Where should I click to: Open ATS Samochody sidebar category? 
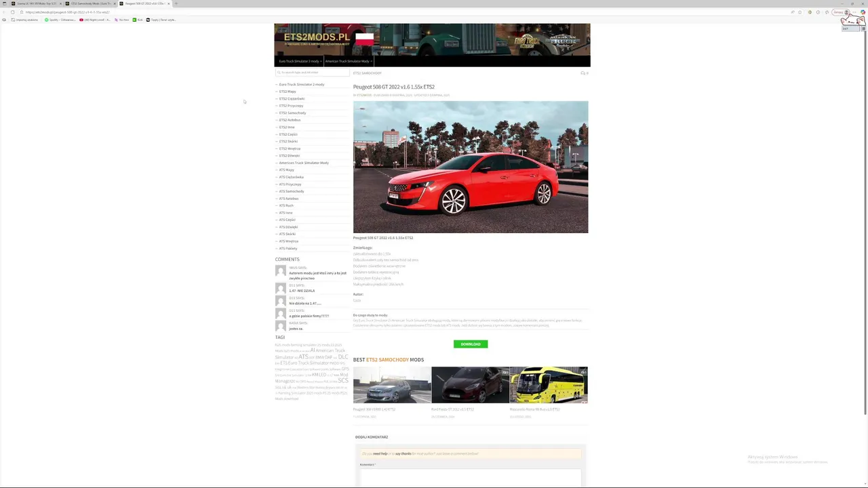[292, 191]
